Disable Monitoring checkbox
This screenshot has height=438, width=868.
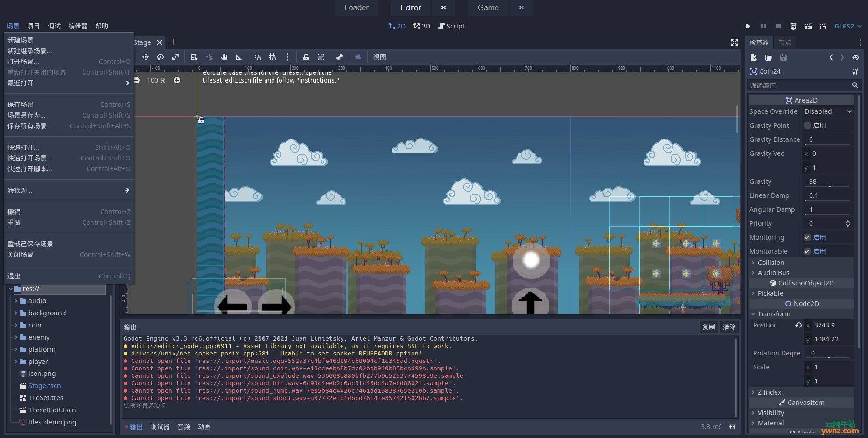[807, 237]
